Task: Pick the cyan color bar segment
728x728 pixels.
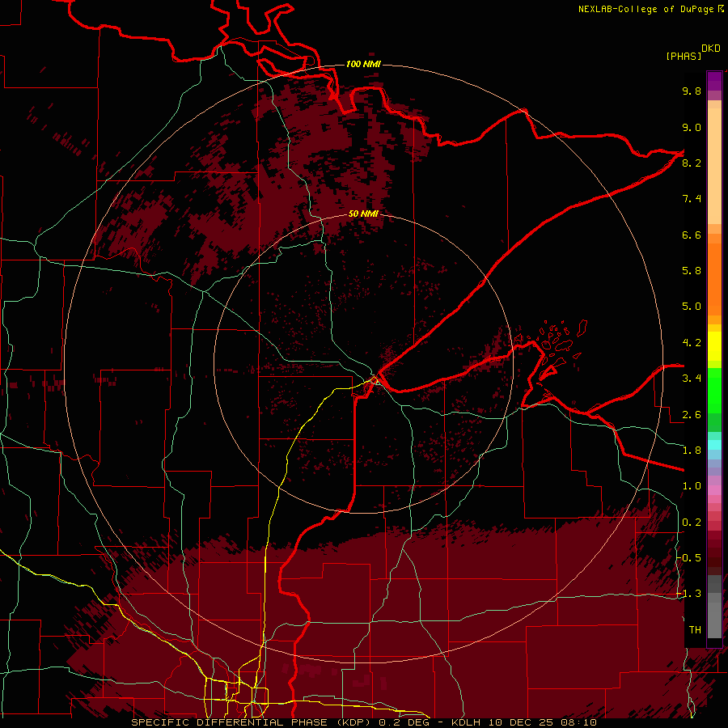Action: 714,445
